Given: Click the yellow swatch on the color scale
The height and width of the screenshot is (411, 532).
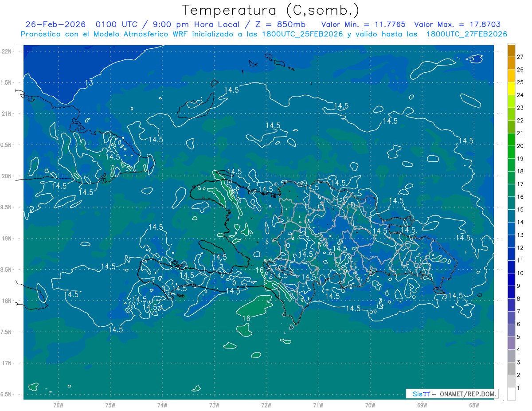Looking at the screenshot, I should [x=511, y=89].
